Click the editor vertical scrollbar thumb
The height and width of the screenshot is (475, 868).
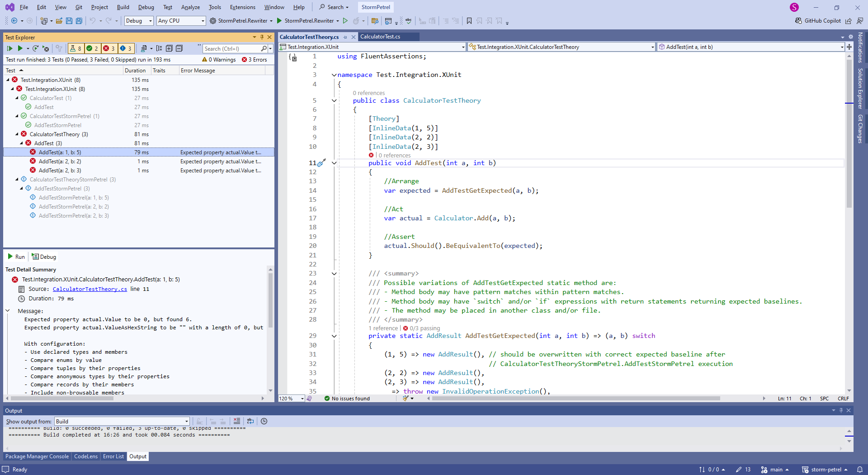click(x=849, y=133)
